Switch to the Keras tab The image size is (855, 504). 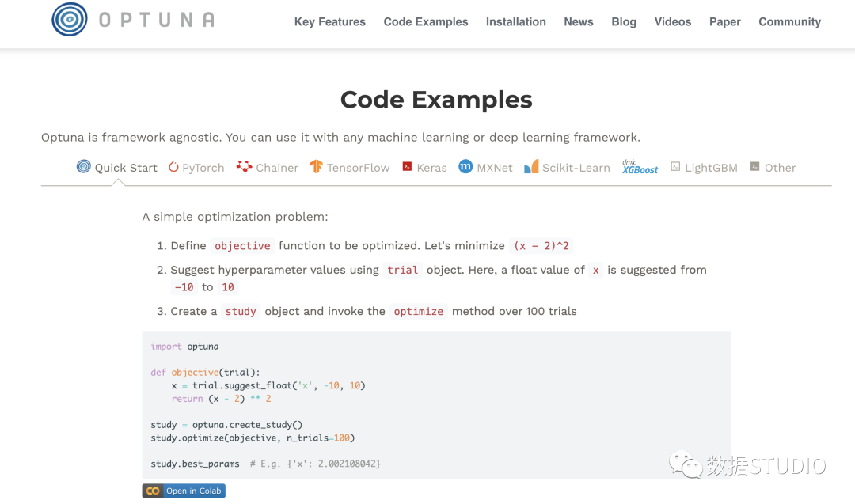click(432, 168)
